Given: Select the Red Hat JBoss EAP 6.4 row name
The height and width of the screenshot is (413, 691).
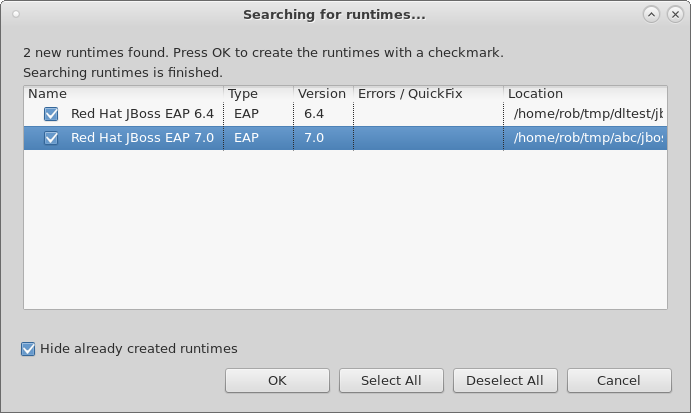Looking at the screenshot, I should click(x=141, y=114).
